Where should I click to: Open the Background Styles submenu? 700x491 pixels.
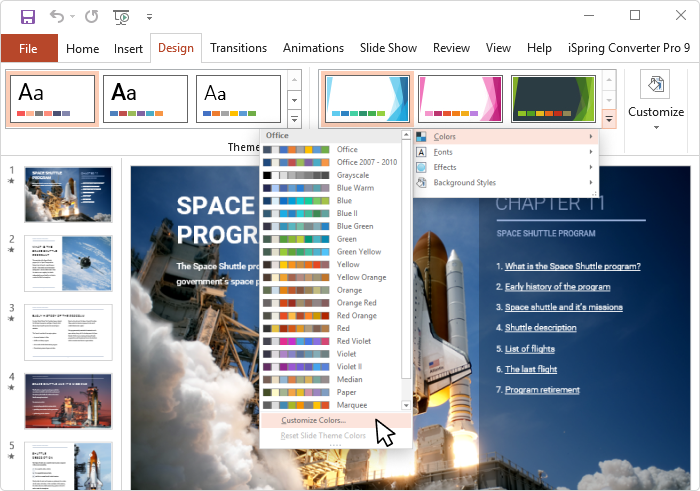tap(506, 182)
